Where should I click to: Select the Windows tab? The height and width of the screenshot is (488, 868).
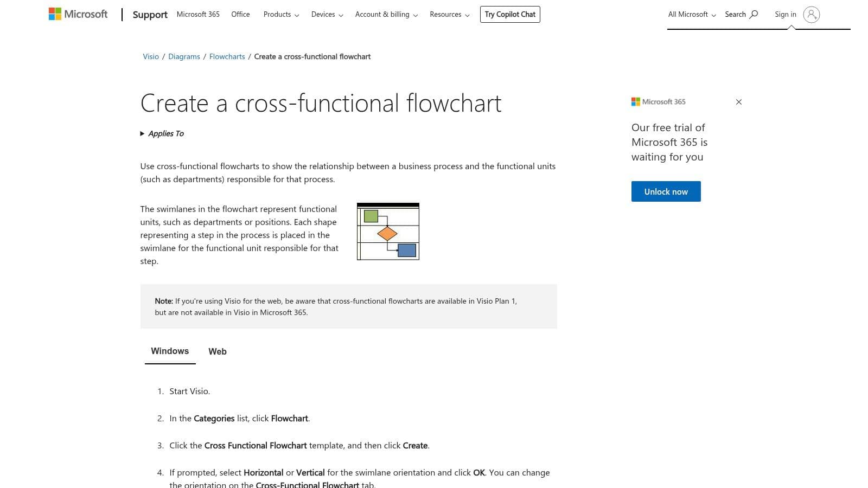tap(170, 351)
